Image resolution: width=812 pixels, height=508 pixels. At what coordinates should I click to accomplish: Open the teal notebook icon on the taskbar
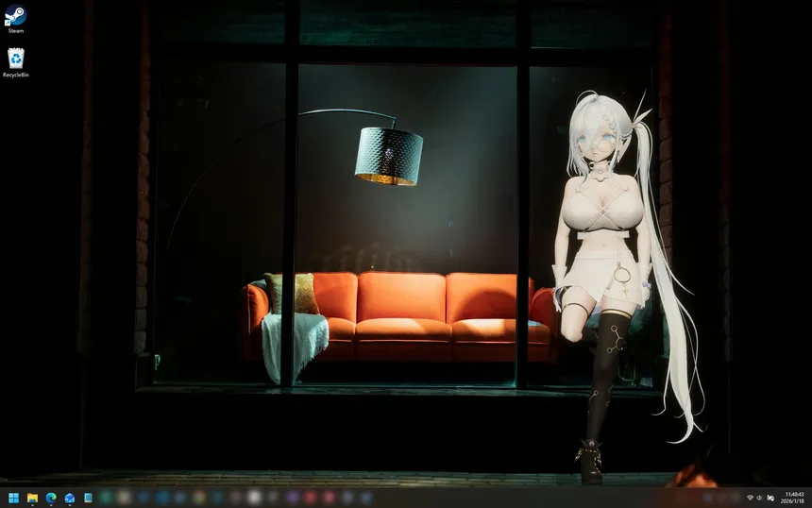pos(88,498)
